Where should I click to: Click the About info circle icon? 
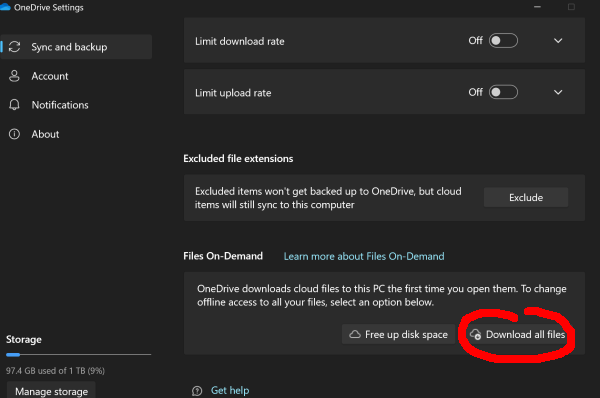(14, 134)
